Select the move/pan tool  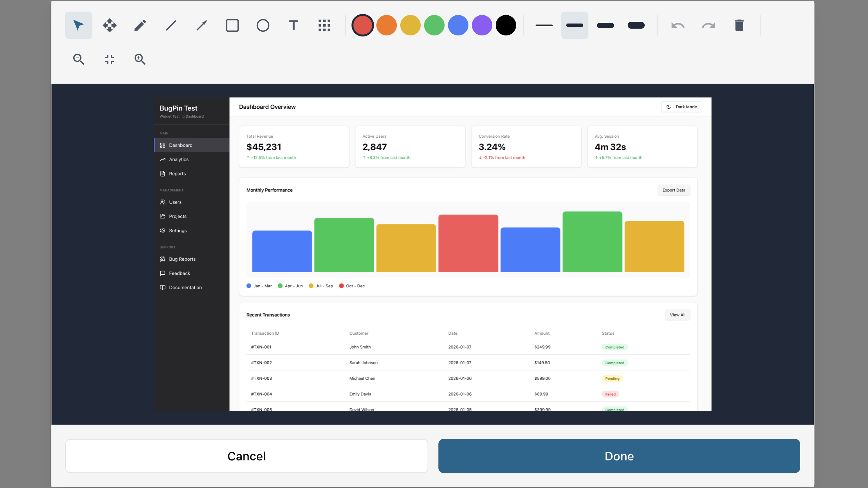point(109,25)
